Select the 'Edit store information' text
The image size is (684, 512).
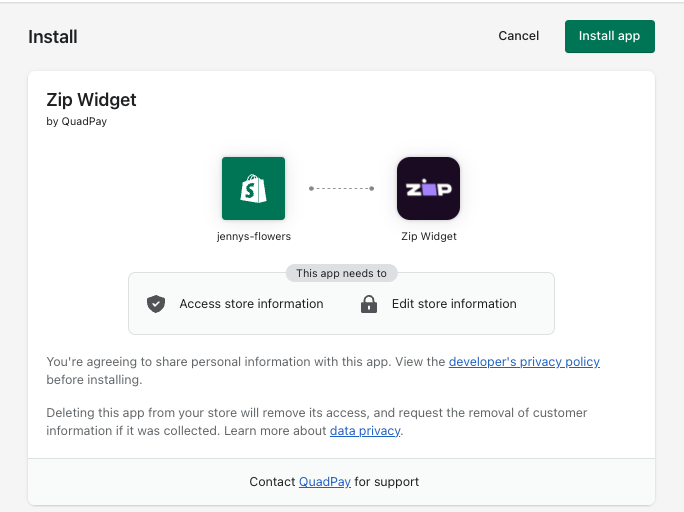point(454,304)
